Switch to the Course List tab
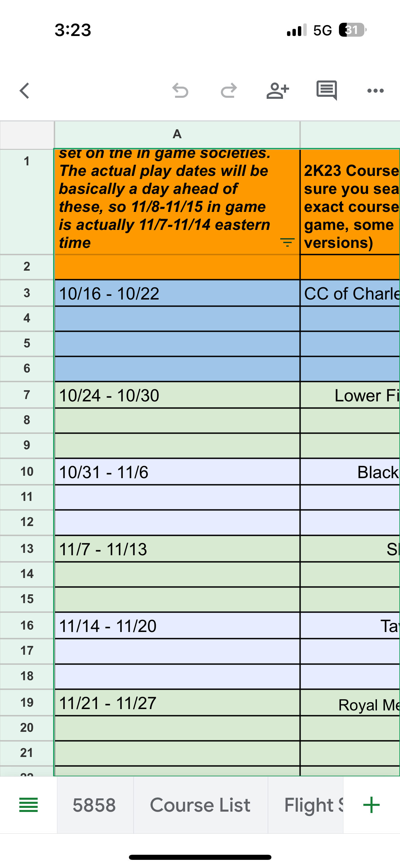The height and width of the screenshot is (868, 400). [x=200, y=805]
